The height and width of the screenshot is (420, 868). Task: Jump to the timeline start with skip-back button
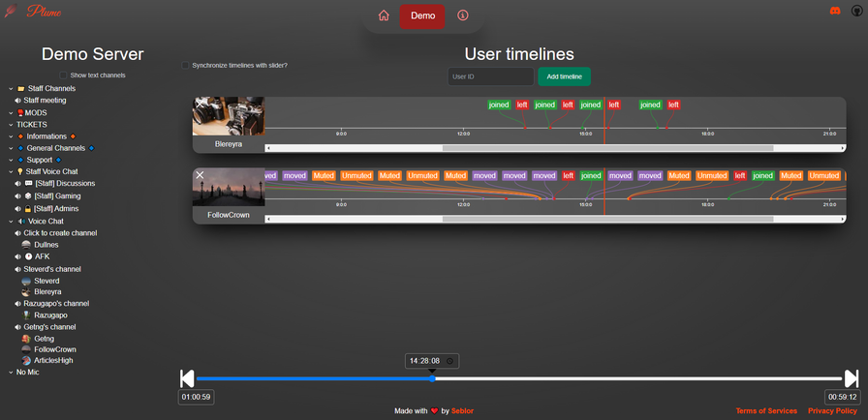[x=187, y=378]
